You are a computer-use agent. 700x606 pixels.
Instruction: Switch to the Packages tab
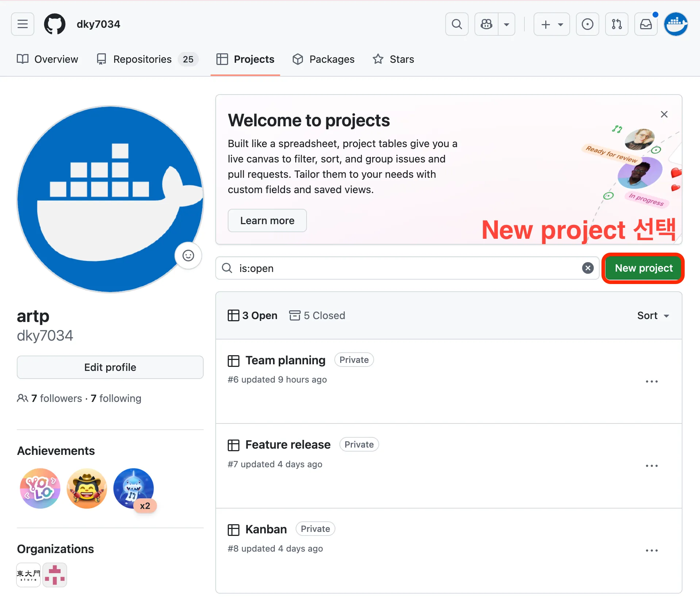[x=323, y=59]
